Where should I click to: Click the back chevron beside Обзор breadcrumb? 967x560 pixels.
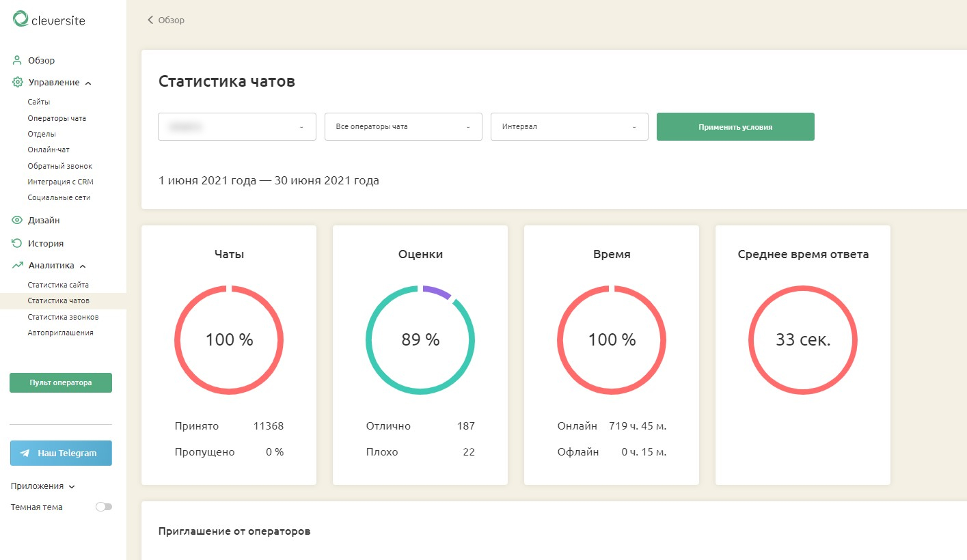150,20
